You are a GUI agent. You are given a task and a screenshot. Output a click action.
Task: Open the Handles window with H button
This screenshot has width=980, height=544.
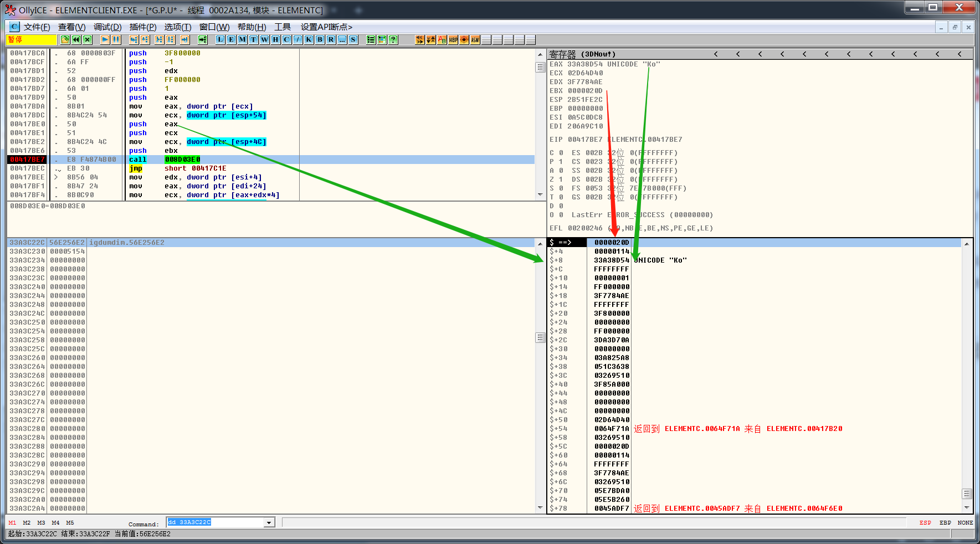pyautogui.click(x=276, y=39)
